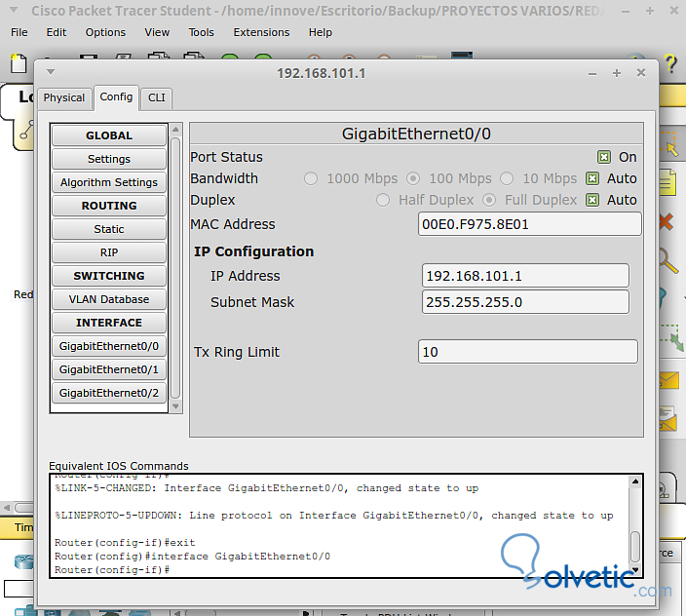Click the '%LINEPROTO-5-UPDOWN' console line
The image size is (686, 616).
pos(334,516)
